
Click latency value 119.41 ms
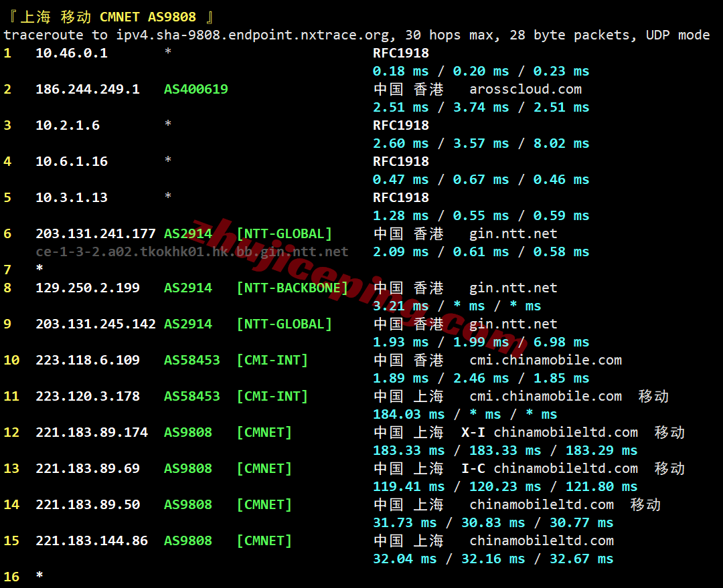coord(408,486)
